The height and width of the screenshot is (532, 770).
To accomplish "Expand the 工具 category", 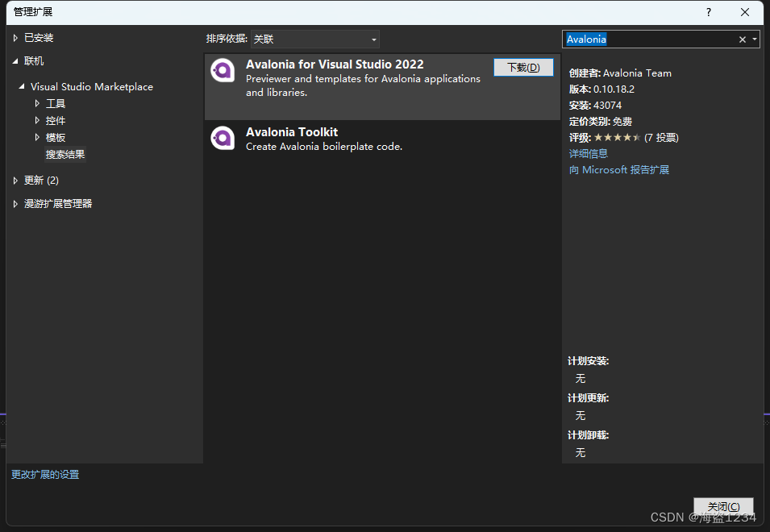I will (37, 103).
